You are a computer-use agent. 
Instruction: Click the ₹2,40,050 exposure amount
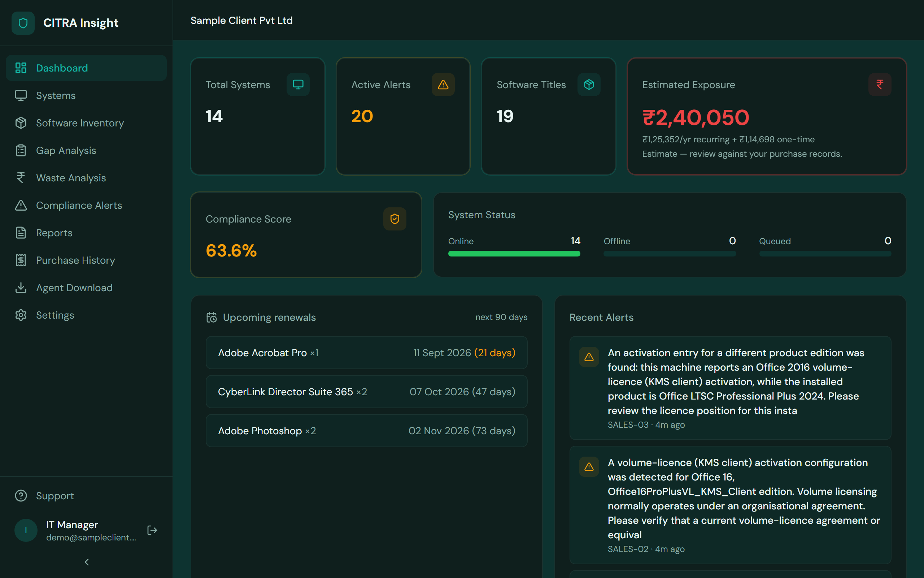click(696, 117)
